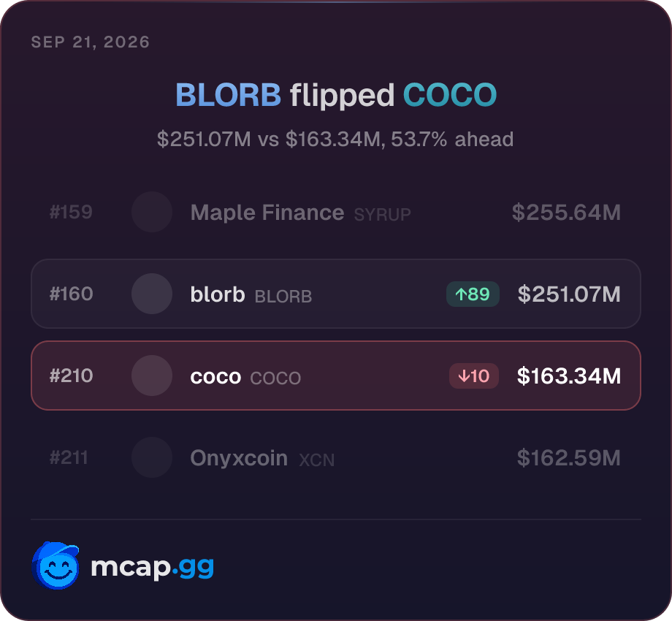Click the 53.7% ahead subtitle text

pos(452,140)
